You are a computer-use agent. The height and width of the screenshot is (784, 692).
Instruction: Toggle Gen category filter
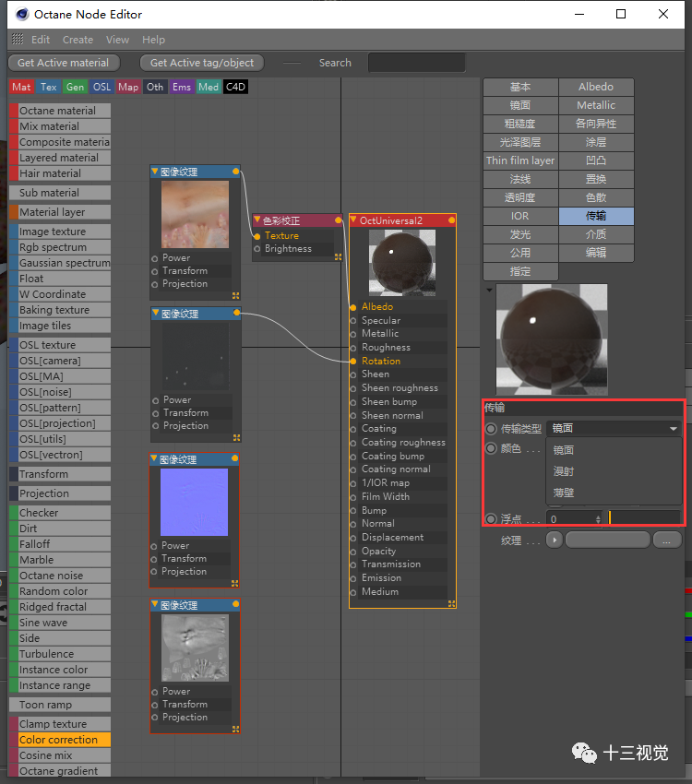[x=75, y=87]
